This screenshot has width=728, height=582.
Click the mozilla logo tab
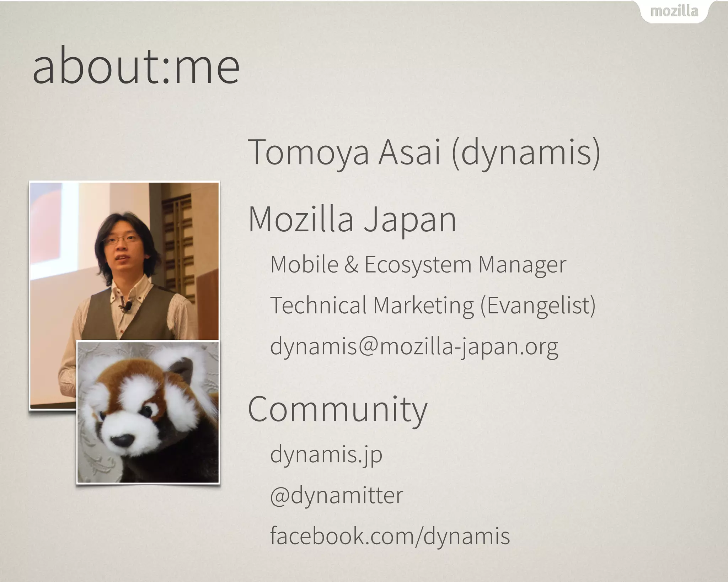click(674, 12)
